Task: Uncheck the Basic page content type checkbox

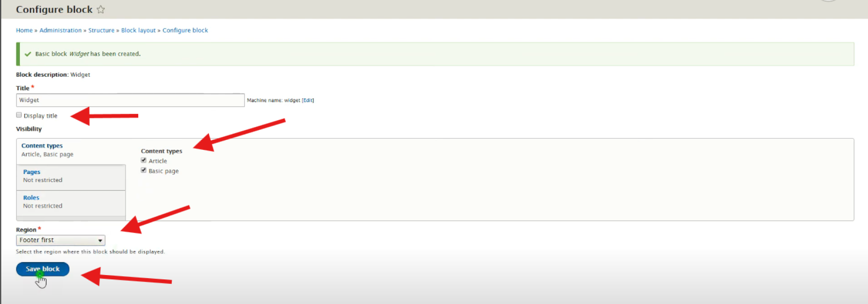Action: click(144, 170)
